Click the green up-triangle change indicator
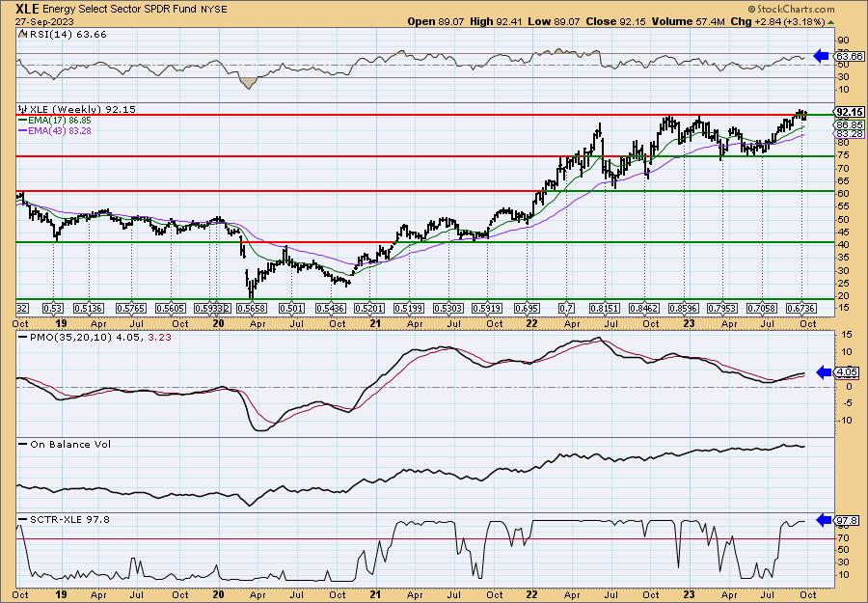The height and width of the screenshot is (603, 868). tap(831, 22)
